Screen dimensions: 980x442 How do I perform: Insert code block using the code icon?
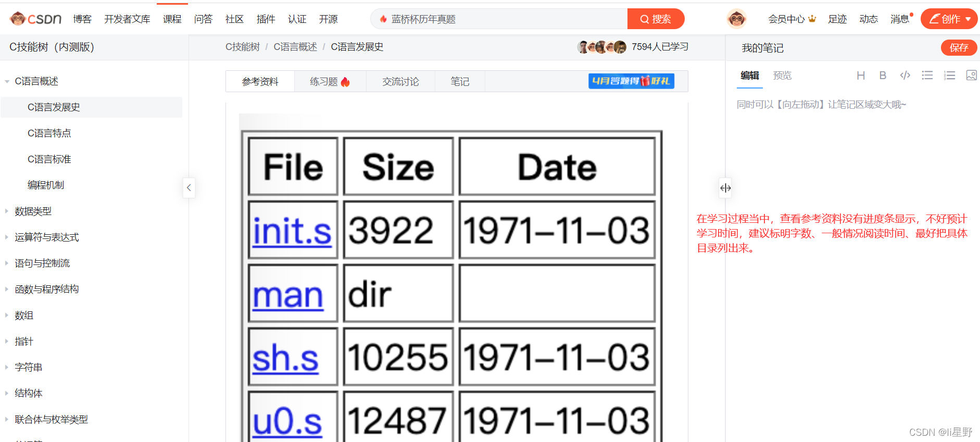coord(905,75)
